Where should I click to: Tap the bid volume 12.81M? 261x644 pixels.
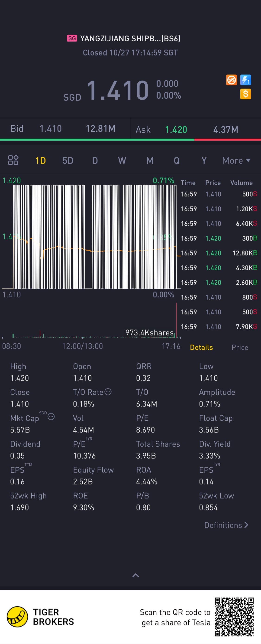point(101,129)
